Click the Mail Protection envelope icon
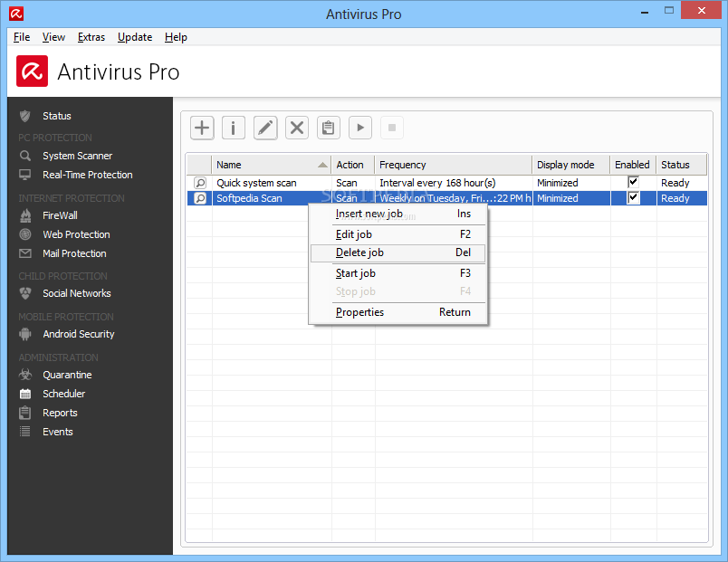 [25, 253]
